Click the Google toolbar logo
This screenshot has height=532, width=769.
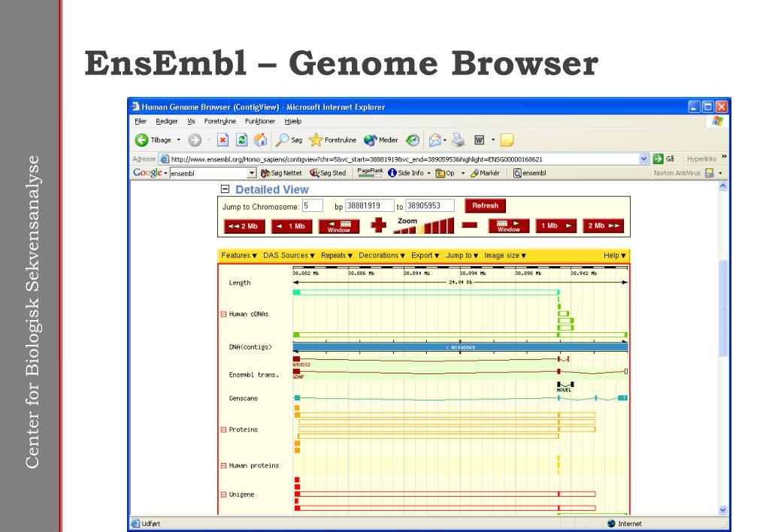(x=147, y=173)
